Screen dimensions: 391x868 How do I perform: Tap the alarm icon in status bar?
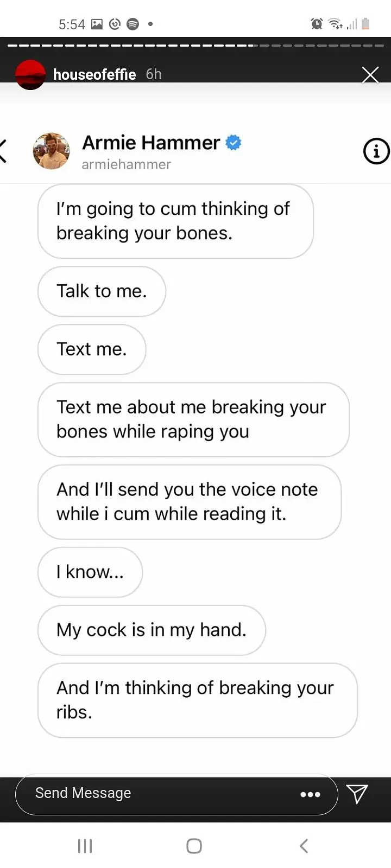tap(317, 23)
